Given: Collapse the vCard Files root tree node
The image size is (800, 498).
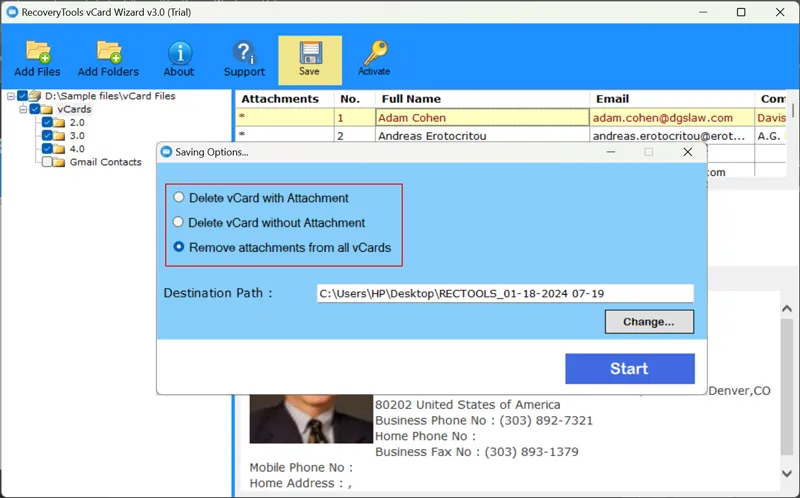Looking at the screenshot, I should coord(11,96).
